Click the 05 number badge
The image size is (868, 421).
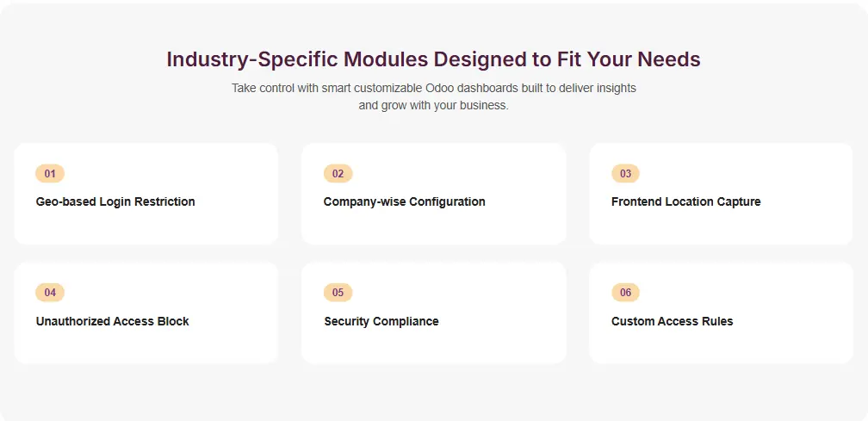pos(338,293)
